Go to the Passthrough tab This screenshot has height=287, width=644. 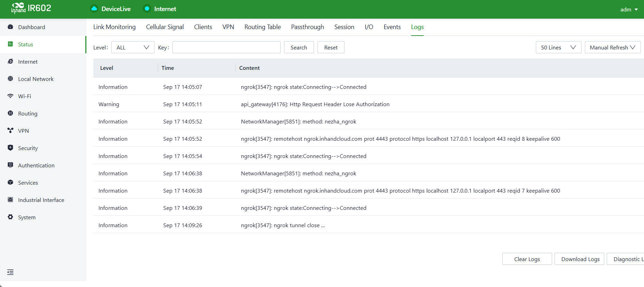pyautogui.click(x=307, y=27)
